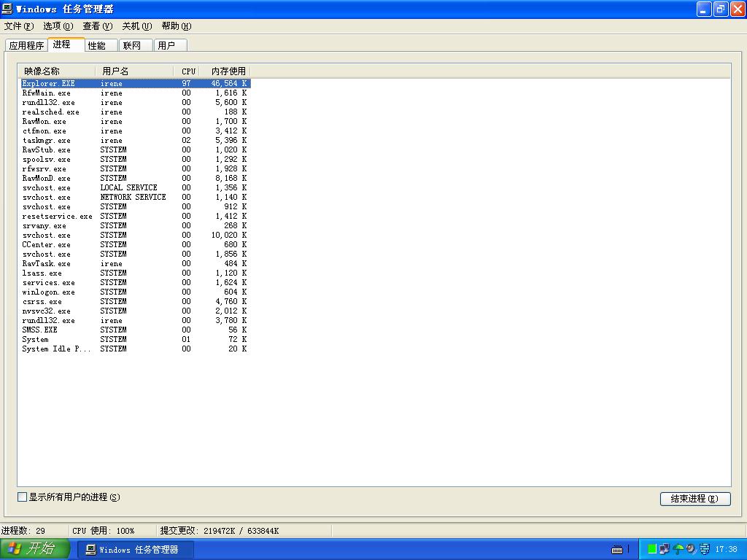The image size is (747, 560).
Task: Select the csrss.exe process row
Action: click(x=135, y=301)
